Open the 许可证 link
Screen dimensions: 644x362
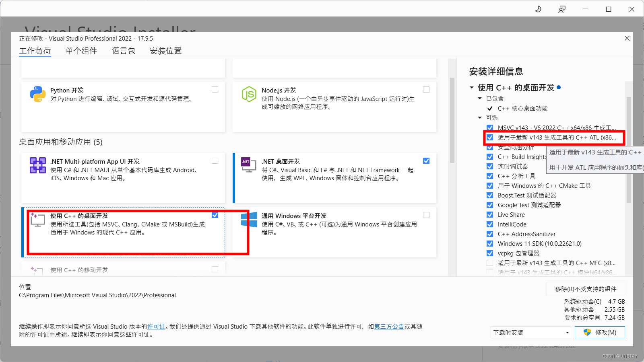tap(156, 327)
